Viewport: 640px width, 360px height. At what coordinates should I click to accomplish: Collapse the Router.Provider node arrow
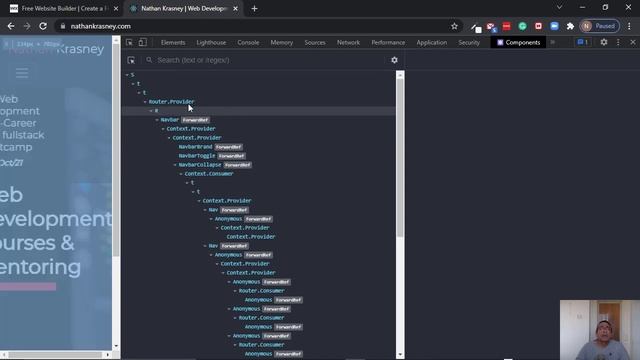click(145, 102)
